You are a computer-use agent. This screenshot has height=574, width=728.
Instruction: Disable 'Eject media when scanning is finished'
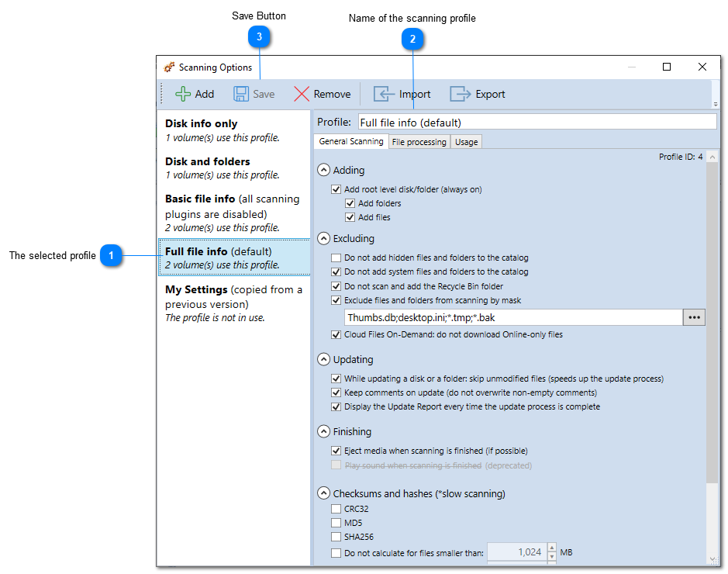tap(336, 450)
